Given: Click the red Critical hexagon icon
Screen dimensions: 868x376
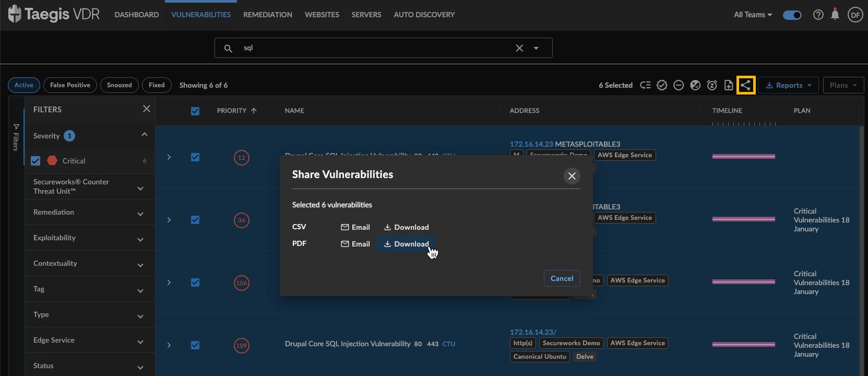Looking at the screenshot, I should coord(52,160).
